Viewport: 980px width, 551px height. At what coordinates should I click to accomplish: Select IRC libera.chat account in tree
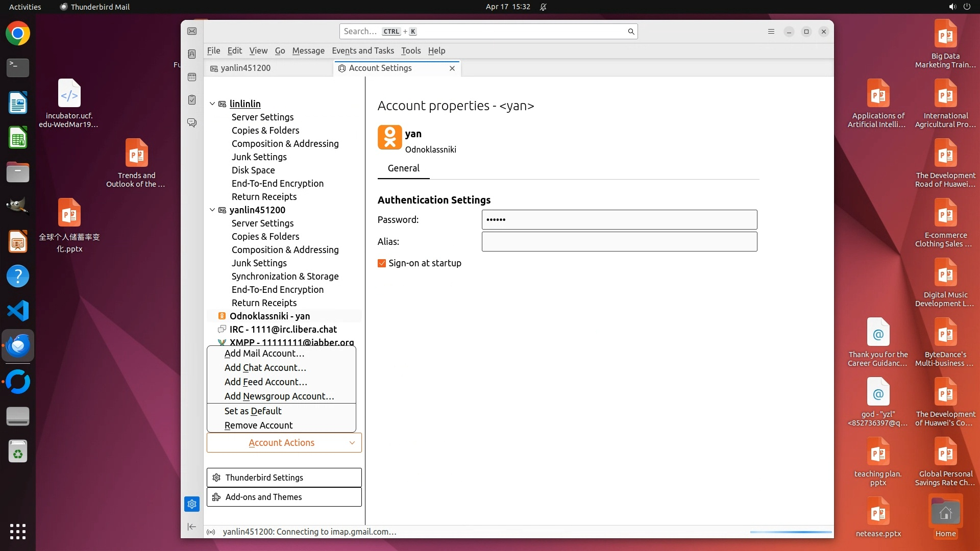[283, 330]
